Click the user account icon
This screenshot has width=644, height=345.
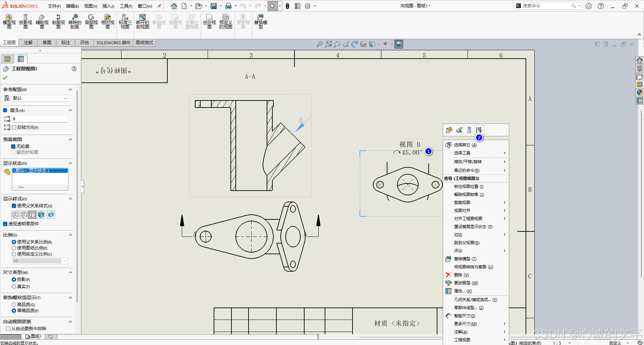tap(589, 6)
